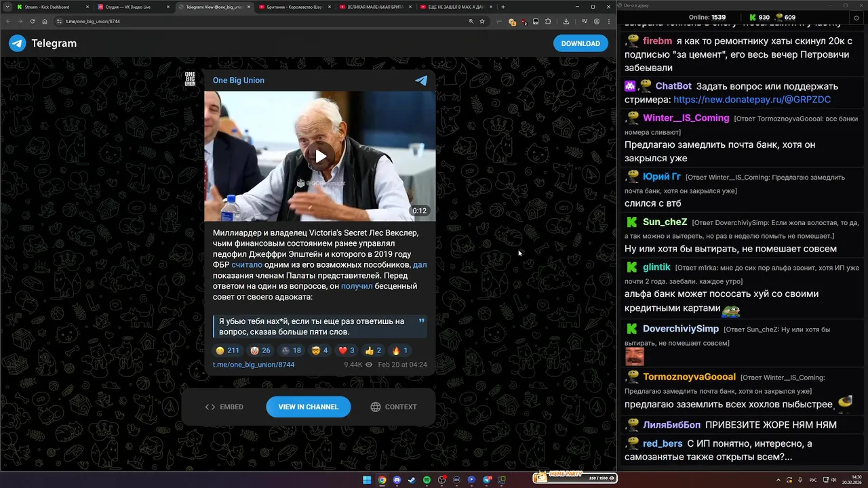868x488 pixels.
Task: Click username Sun_cheZ in chat
Action: (x=665, y=222)
